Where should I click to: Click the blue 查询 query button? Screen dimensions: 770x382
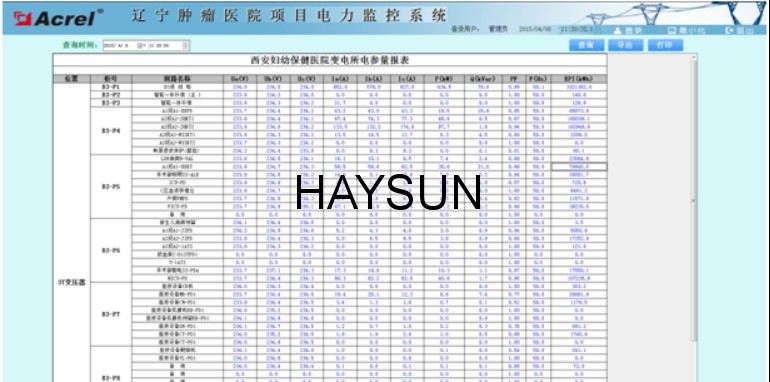(x=586, y=45)
